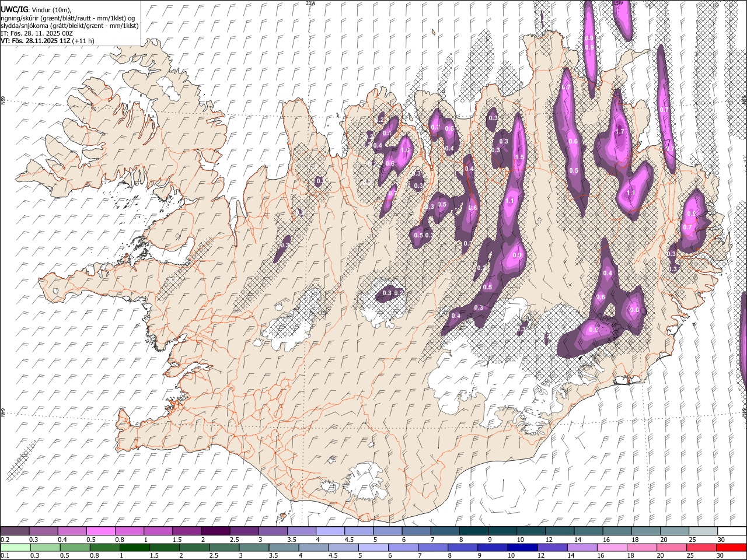Click the dark purple top-row swatch between 2 and 2.5
The width and height of the screenshot is (747, 560).
coord(215,531)
